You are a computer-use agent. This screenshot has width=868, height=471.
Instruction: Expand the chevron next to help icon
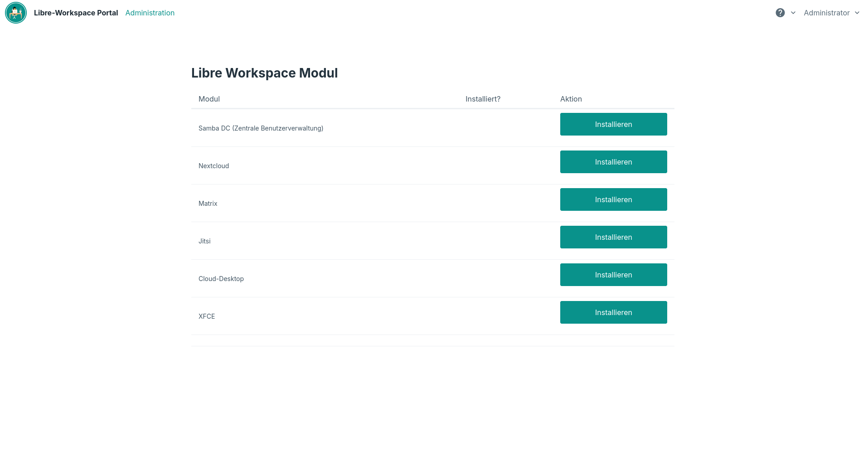point(793,13)
